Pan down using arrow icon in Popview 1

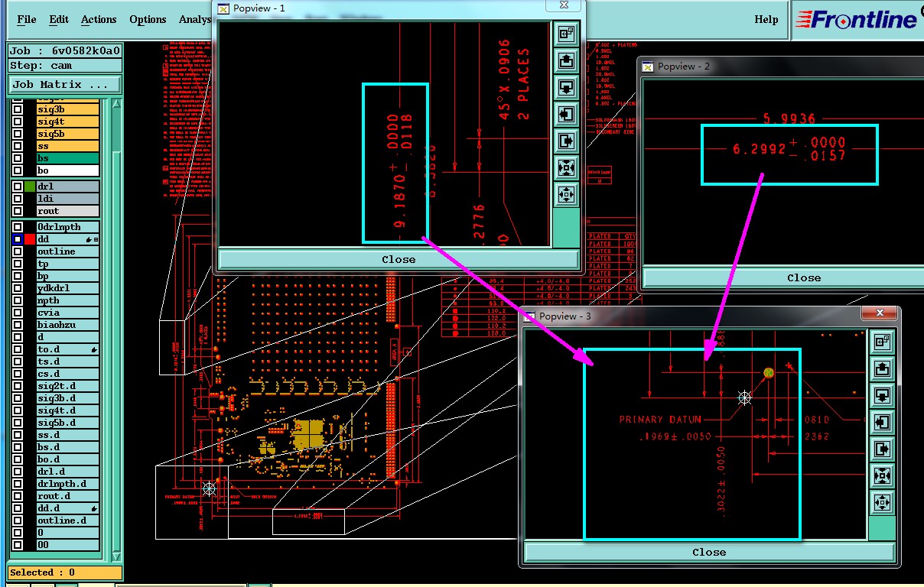[566, 87]
